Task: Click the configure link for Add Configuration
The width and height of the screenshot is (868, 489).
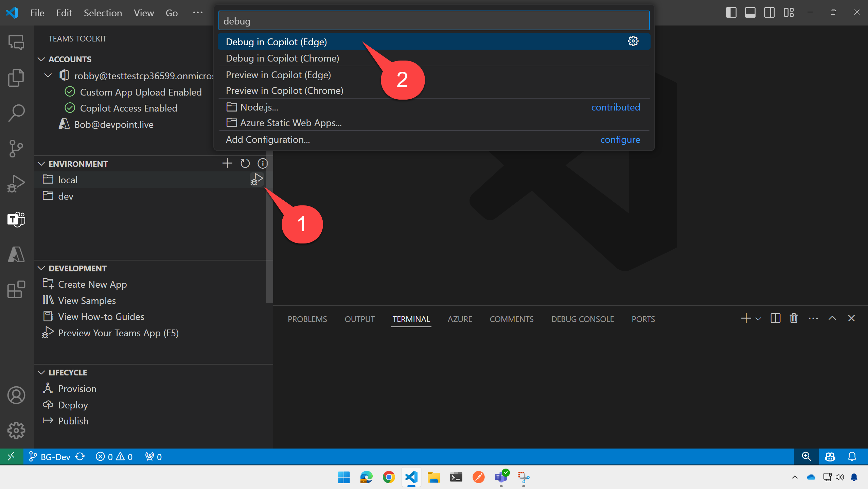Action: tap(620, 139)
